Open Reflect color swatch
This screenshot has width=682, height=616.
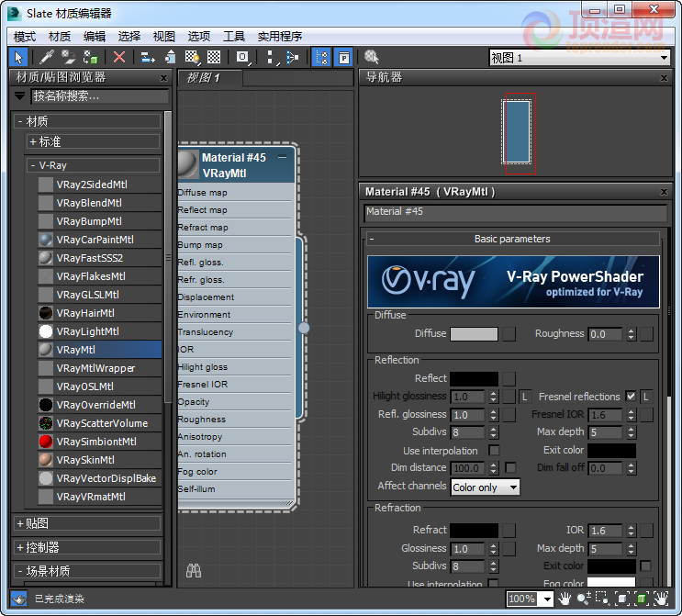click(474, 379)
